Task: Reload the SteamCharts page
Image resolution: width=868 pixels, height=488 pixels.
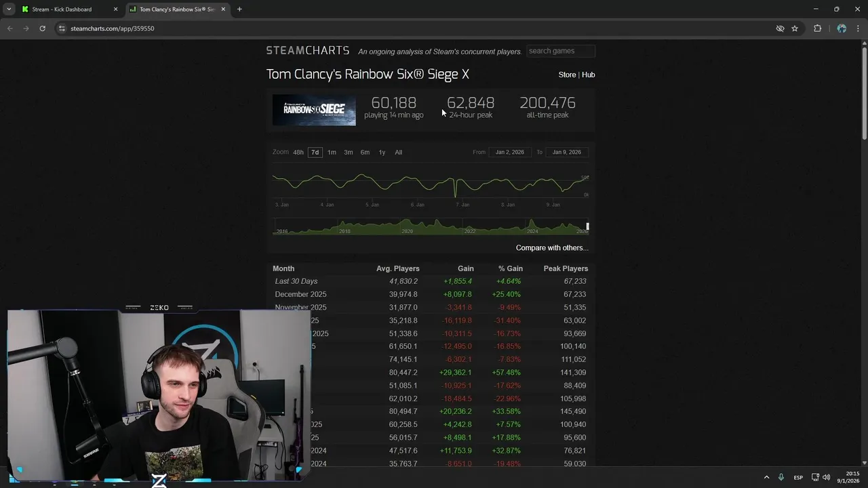Action: [42, 28]
